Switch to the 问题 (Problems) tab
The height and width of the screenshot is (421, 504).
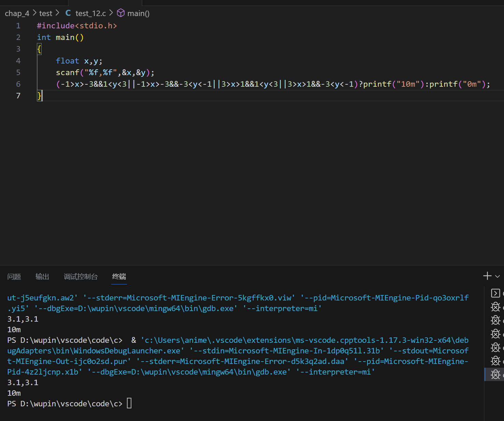[x=14, y=277]
